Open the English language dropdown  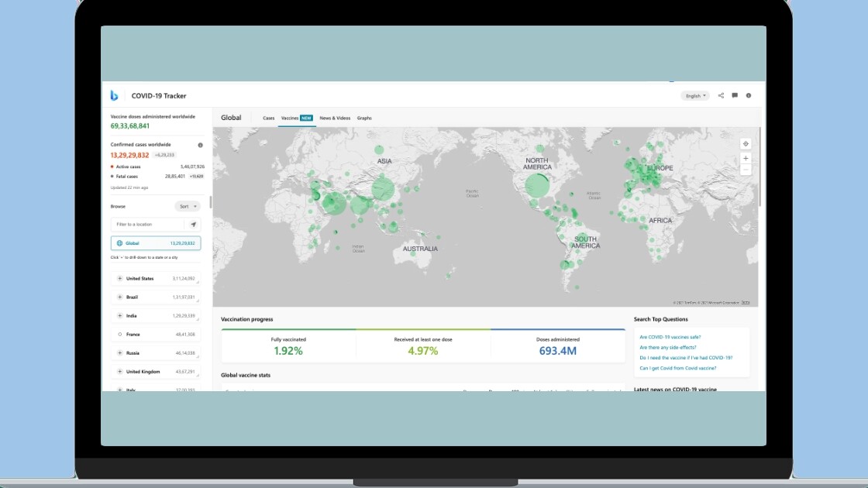click(695, 96)
